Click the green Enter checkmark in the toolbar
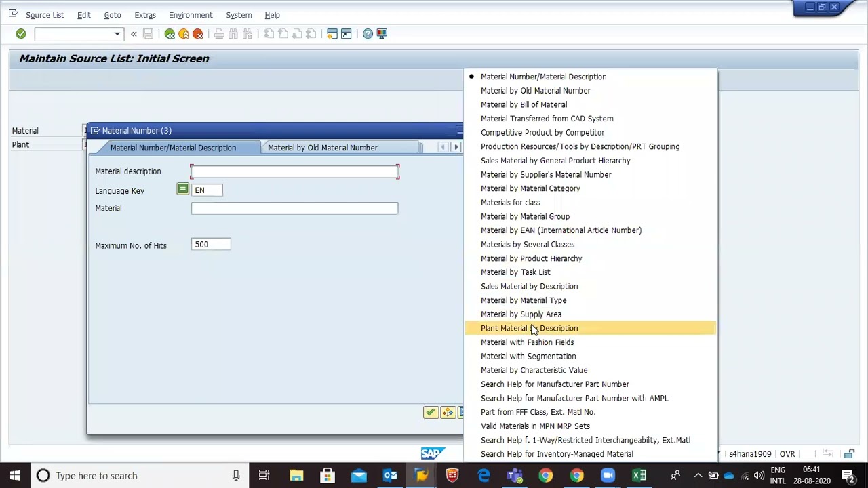Screen dimensions: 868x488 pyautogui.click(x=21, y=34)
